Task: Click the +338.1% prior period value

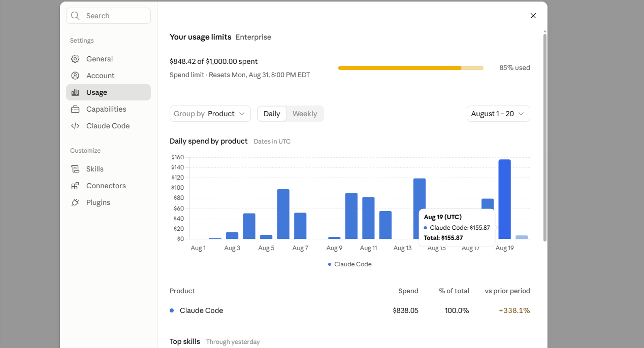Action: (x=514, y=310)
